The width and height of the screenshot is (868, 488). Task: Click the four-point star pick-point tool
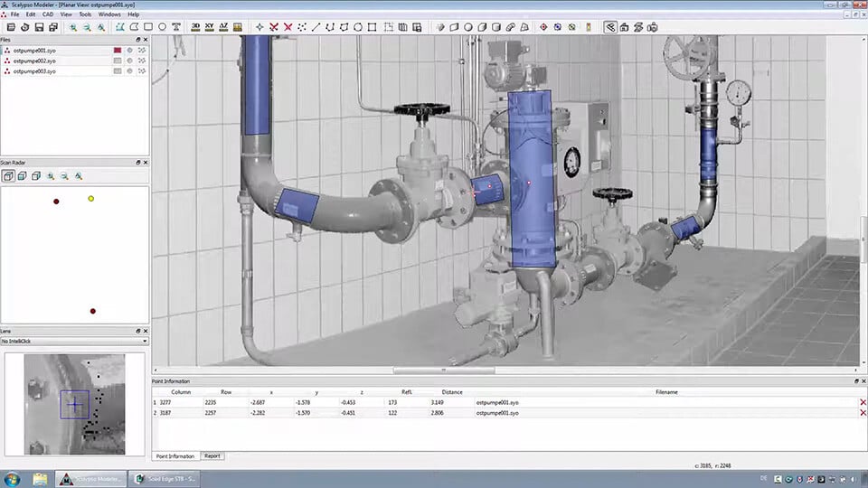(259, 27)
